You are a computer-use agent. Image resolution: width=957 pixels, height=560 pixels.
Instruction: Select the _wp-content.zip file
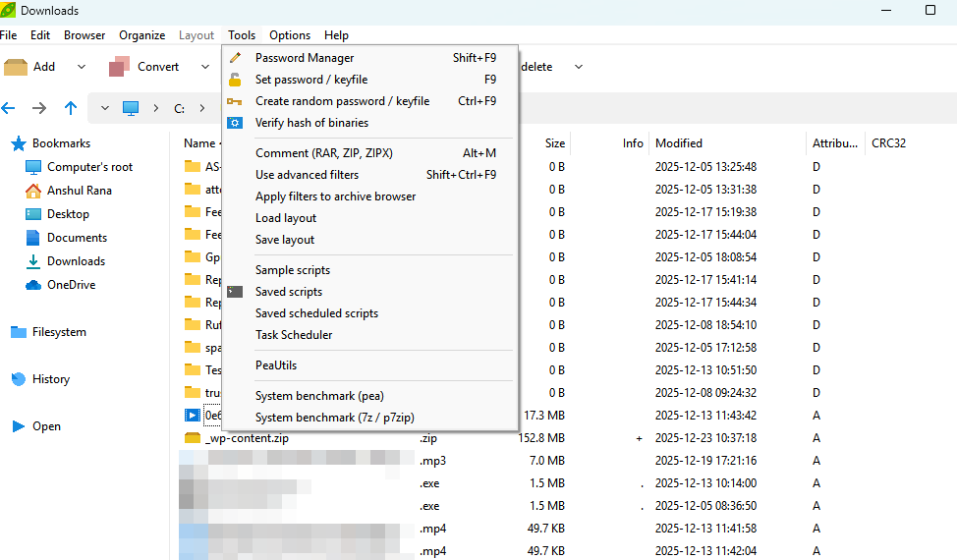[247, 438]
